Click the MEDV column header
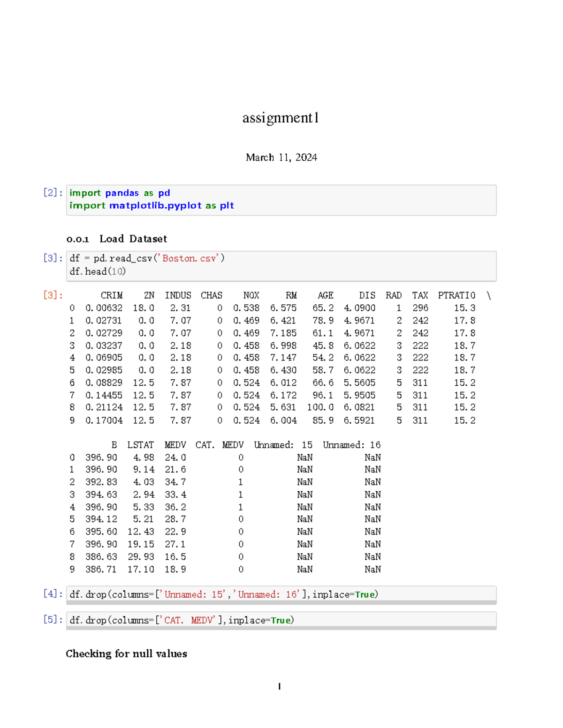This screenshot has height=728, width=563. (x=175, y=444)
